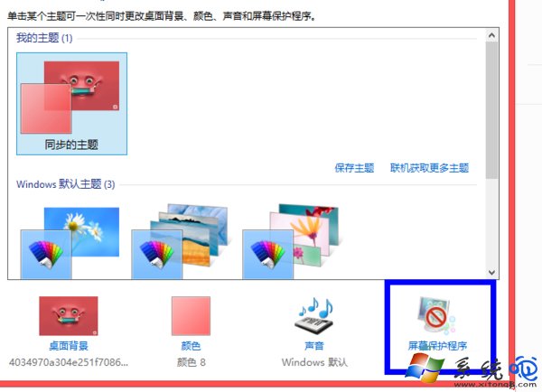Click the theme list scrollbar thumb
The image size is (542, 392).
click(x=491, y=110)
